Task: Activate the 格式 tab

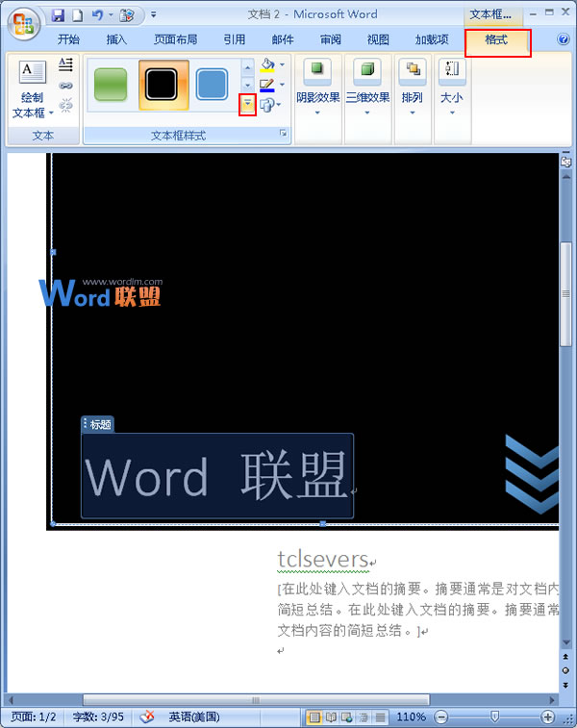Action: tap(497, 40)
